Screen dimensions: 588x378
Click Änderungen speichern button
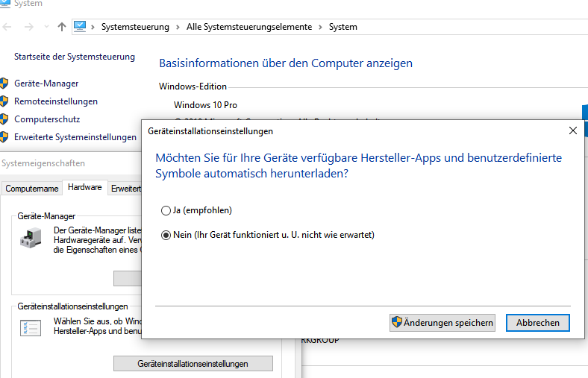(442, 323)
